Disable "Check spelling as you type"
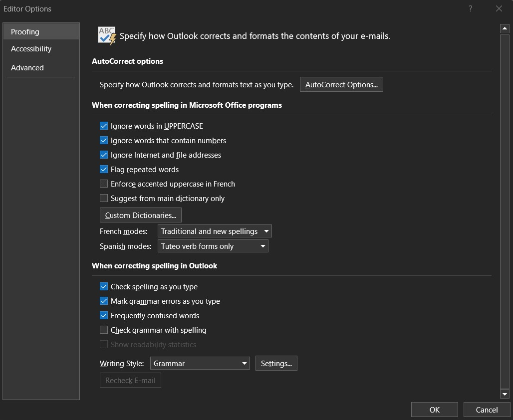Screen dimensions: 513x420 click(x=104, y=286)
